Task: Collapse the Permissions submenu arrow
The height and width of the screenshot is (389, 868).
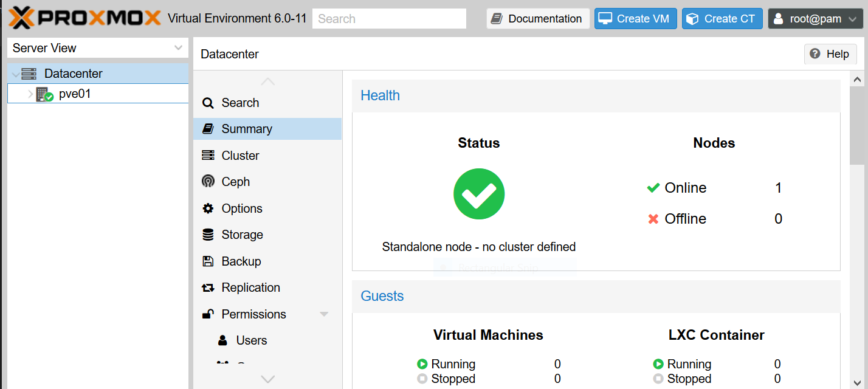Action: [x=324, y=314]
